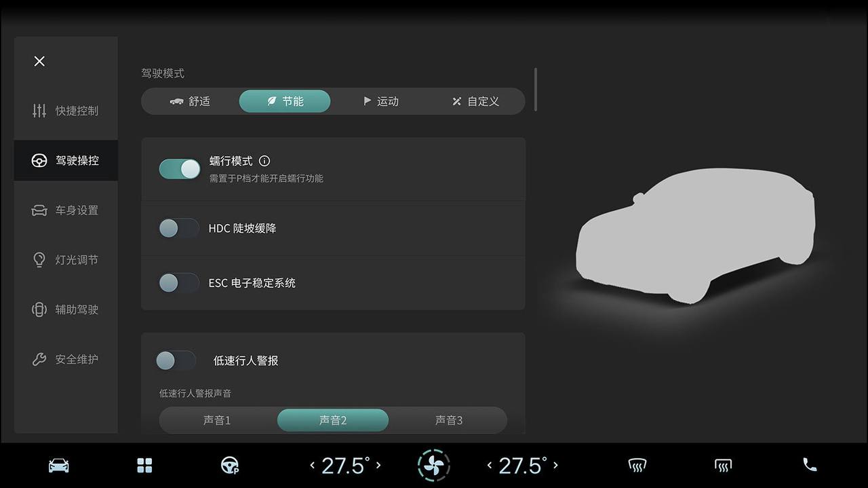Toggle front windshield defrost icon
The image size is (868, 488).
click(x=637, y=466)
